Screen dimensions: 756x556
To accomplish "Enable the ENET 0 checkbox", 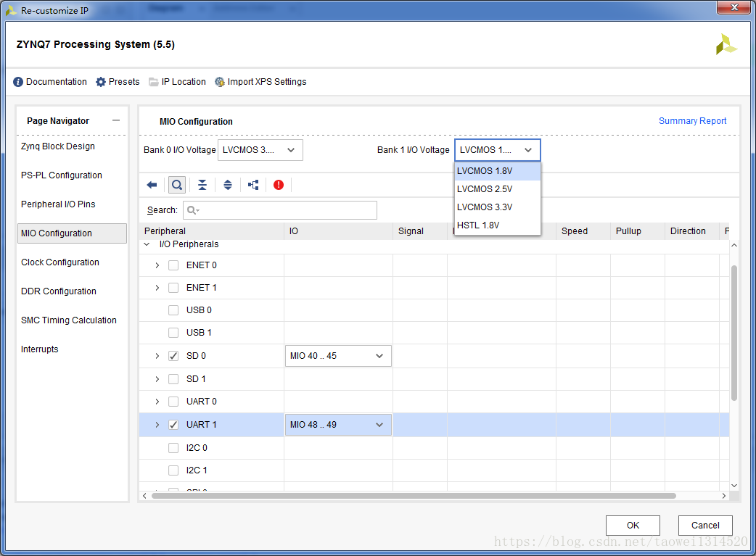I will (x=173, y=265).
